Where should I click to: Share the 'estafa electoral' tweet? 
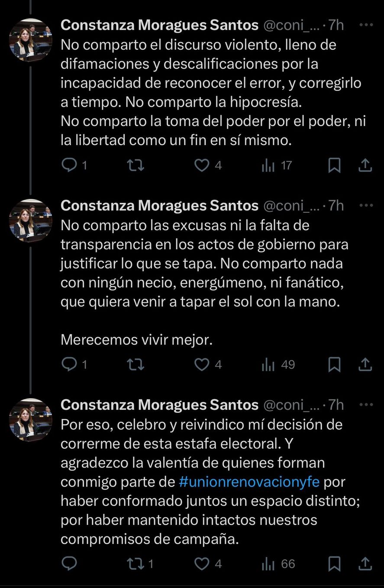(x=365, y=564)
